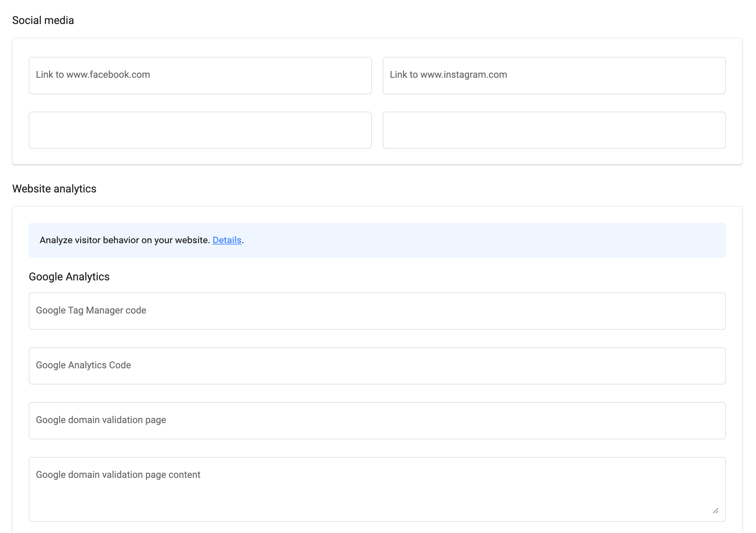
Task: Click the empty field below Facebook link
Action: click(200, 130)
